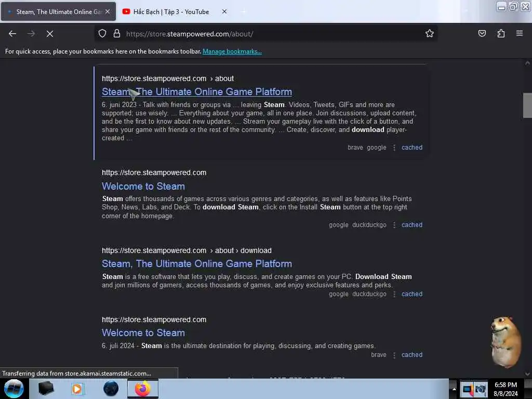Select the Steam Ultimate Online Game tab
Image resolution: width=532 pixels, height=399 pixels.
tap(58, 11)
